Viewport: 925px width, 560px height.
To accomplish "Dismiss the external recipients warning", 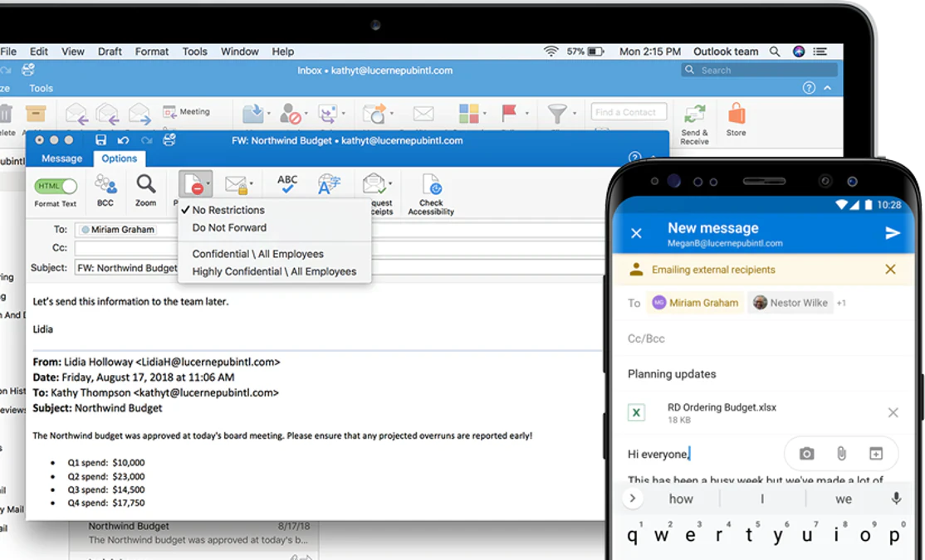I will click(890, 270).
